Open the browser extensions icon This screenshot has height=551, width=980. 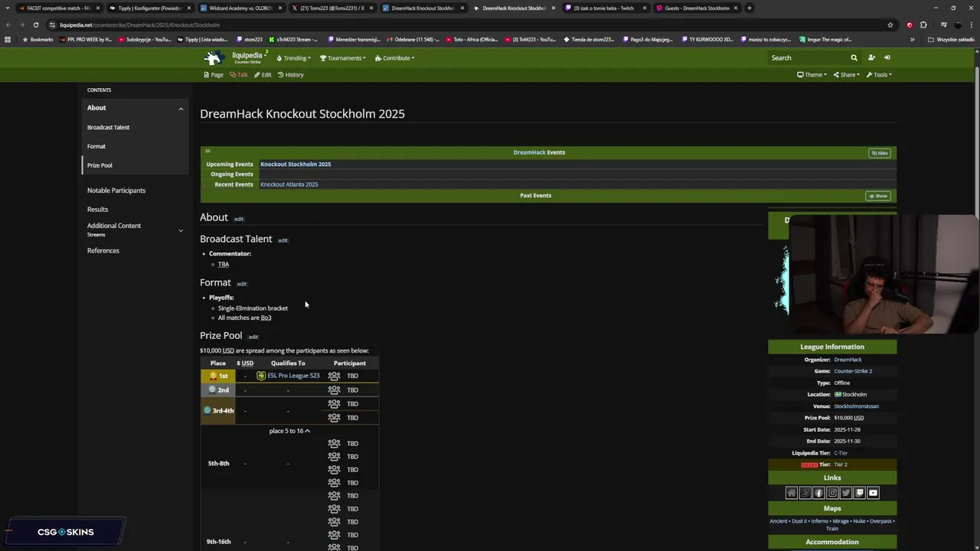[923, 24]
